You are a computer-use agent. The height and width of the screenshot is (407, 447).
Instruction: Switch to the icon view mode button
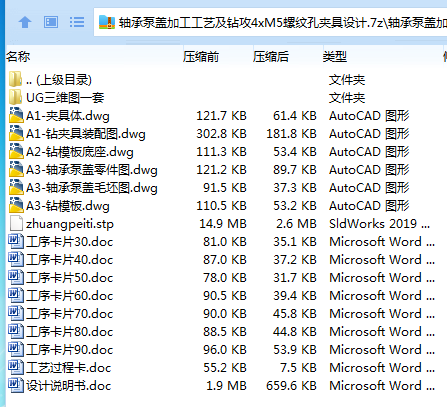(x=51, y=22)
